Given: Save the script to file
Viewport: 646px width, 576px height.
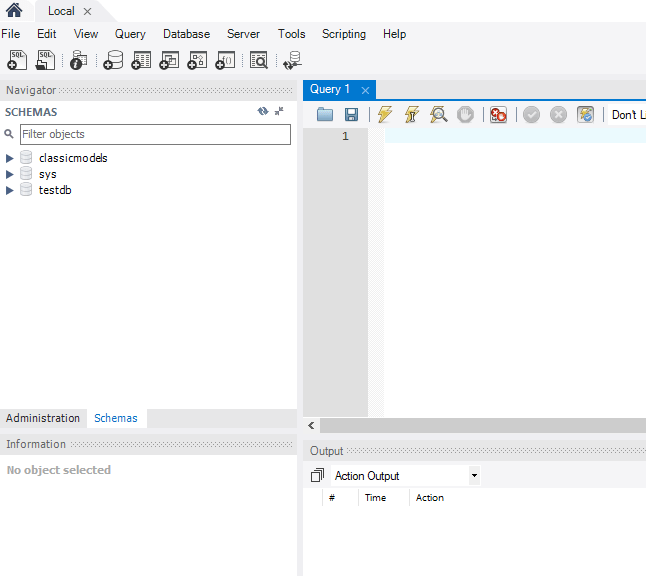Looking at the screenshot, I should pyautogui.click(x=351, y=115).
